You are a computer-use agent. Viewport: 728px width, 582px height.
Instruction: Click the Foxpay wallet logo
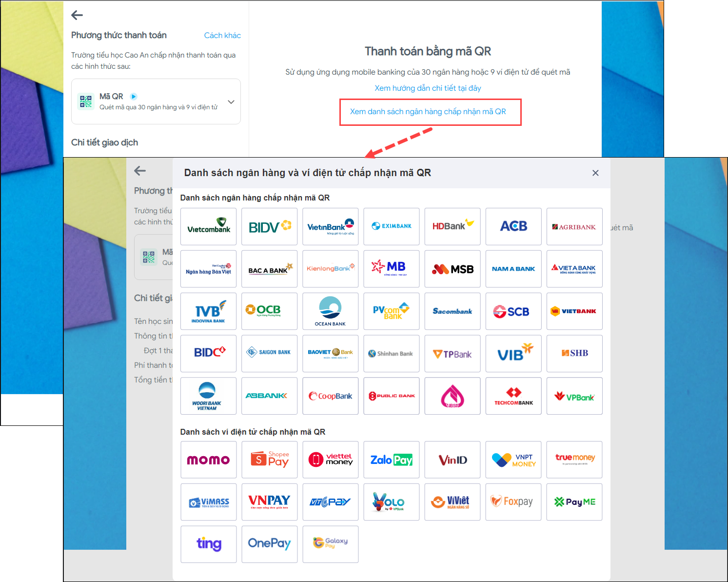513,502
